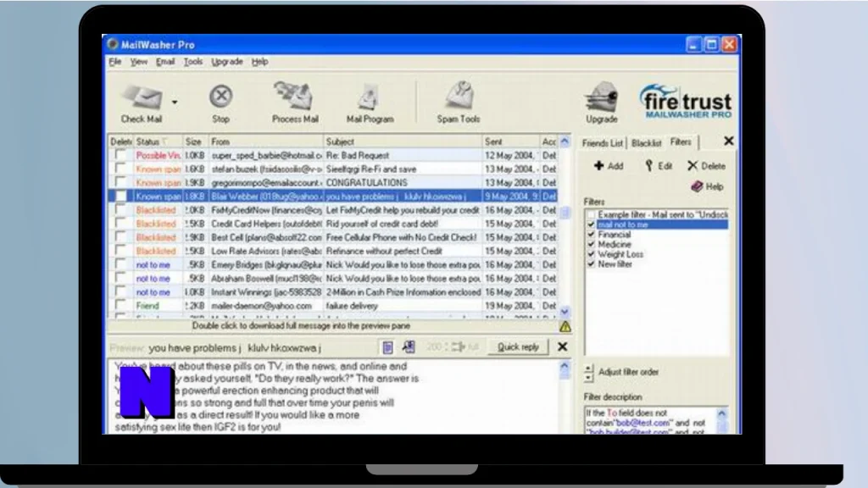This screenshot has width=868, height=488.
Task: Close the preview pane
Action: [563, 347]
